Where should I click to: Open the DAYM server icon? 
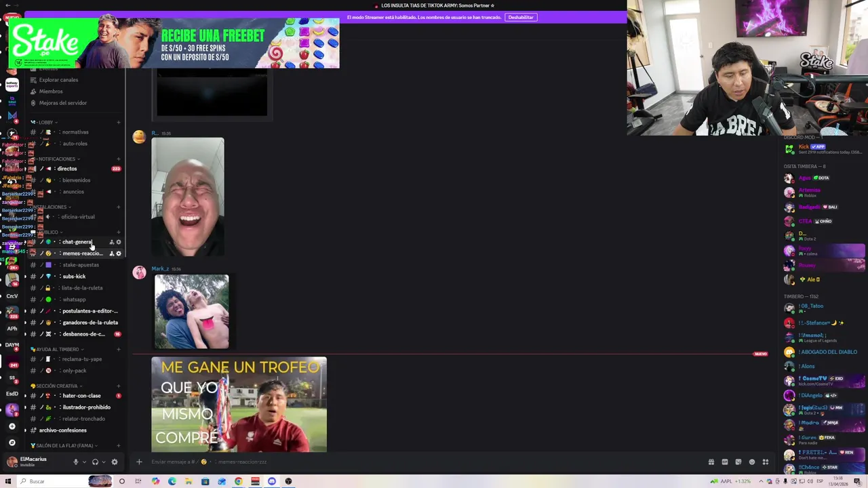(x=12, y=344)
